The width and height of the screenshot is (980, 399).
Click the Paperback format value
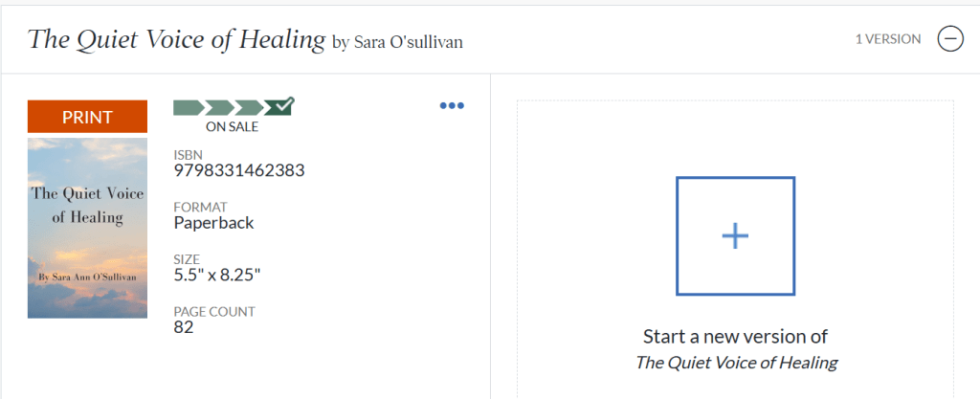[x=213, y=224]
